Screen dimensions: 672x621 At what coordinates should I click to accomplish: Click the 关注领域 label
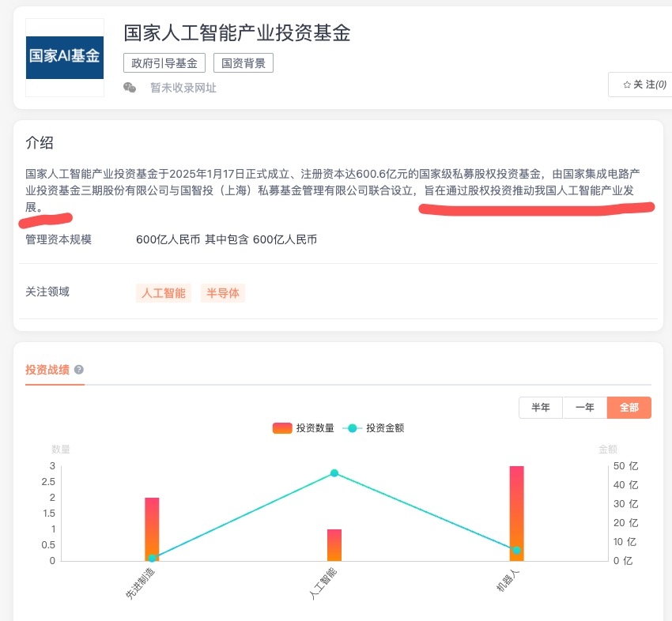(47, 292)
